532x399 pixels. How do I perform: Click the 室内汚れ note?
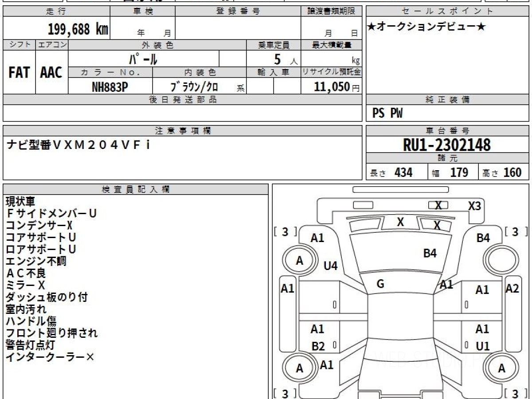[x=26, y=309]
